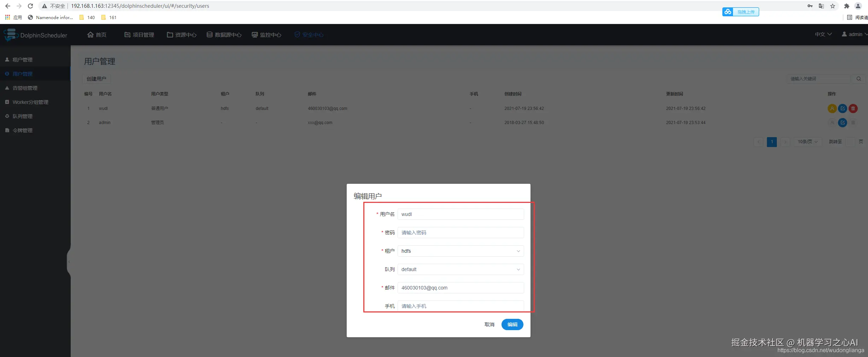Screen dimensions: 868x357
Task: Reload the page with the refresh icon
Action: click(30, 6)
